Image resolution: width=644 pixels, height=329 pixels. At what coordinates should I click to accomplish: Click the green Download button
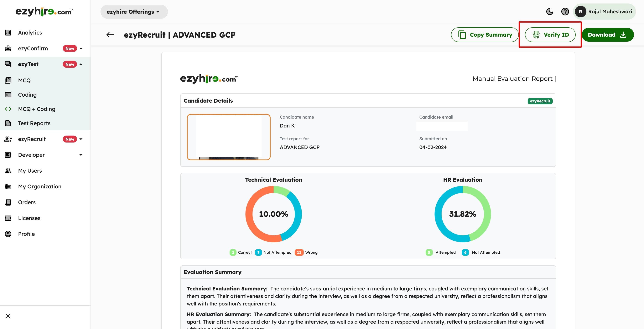608,35
